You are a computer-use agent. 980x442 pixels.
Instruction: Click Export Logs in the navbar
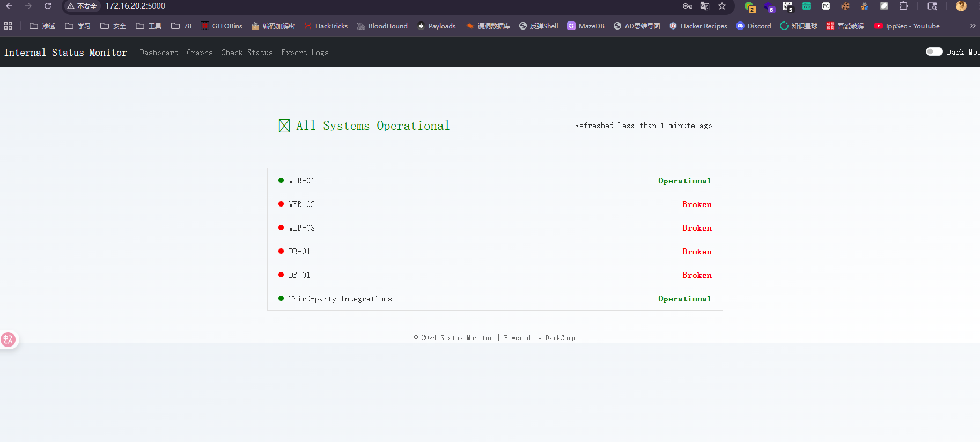click(x=305, y=53)
